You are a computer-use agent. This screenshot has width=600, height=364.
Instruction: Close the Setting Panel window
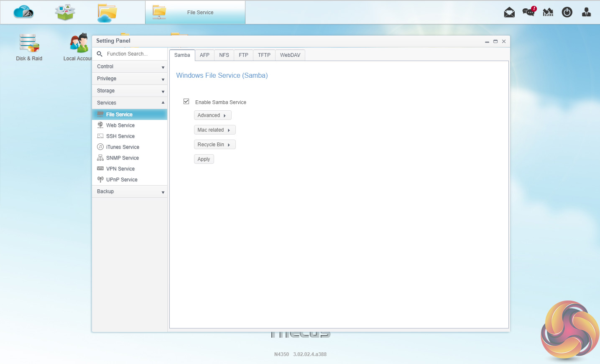point(504,41)
